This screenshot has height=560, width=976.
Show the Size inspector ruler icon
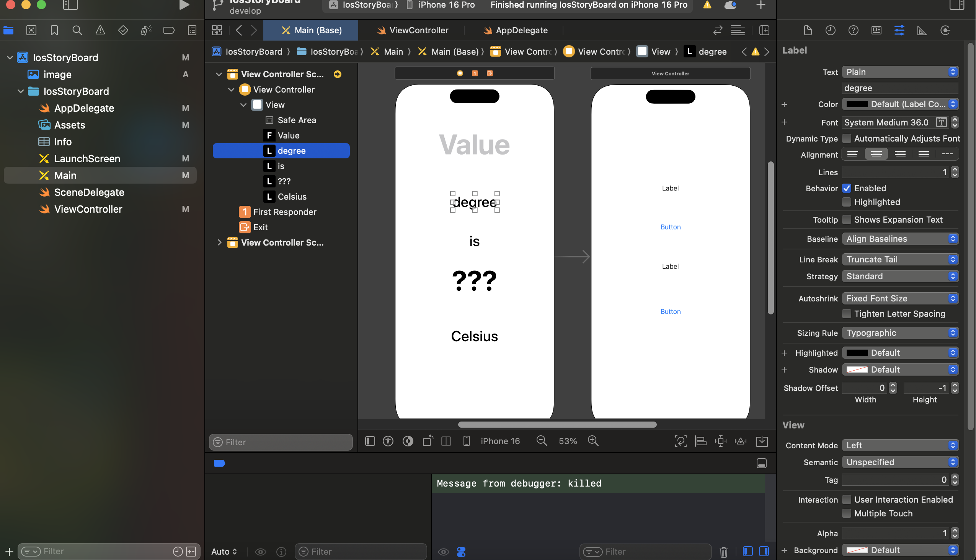click(x=922, y=30)
